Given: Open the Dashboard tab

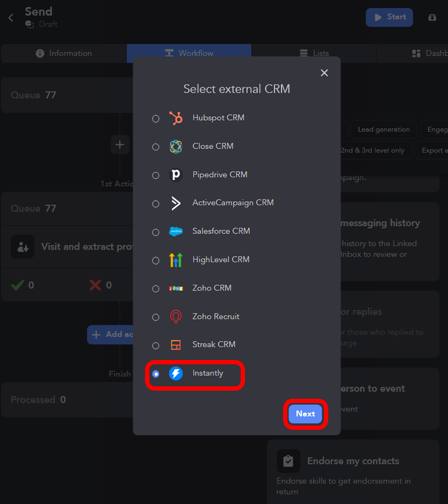Looking at the screenshot, I should (413, 53).
